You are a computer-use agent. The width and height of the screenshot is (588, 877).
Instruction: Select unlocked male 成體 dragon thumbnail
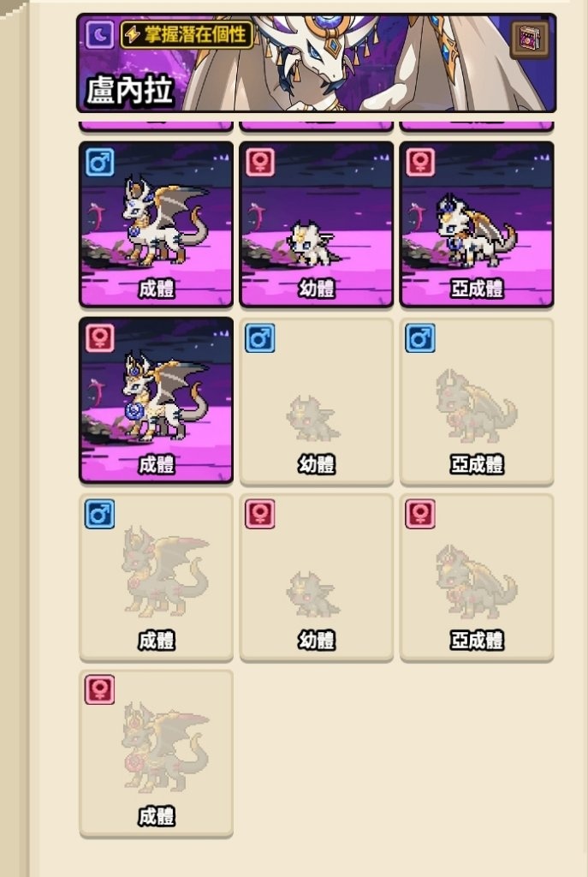156,224
